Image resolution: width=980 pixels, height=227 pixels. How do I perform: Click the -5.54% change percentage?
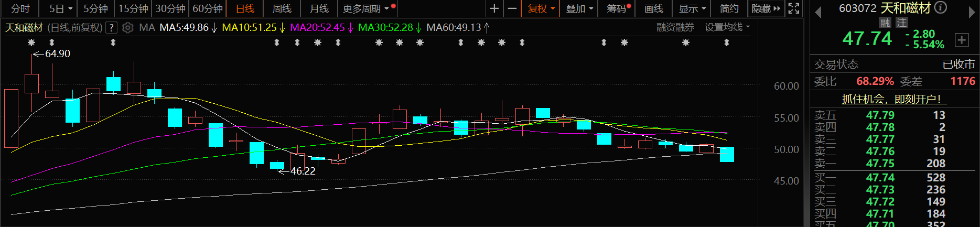tap(924, 45)
